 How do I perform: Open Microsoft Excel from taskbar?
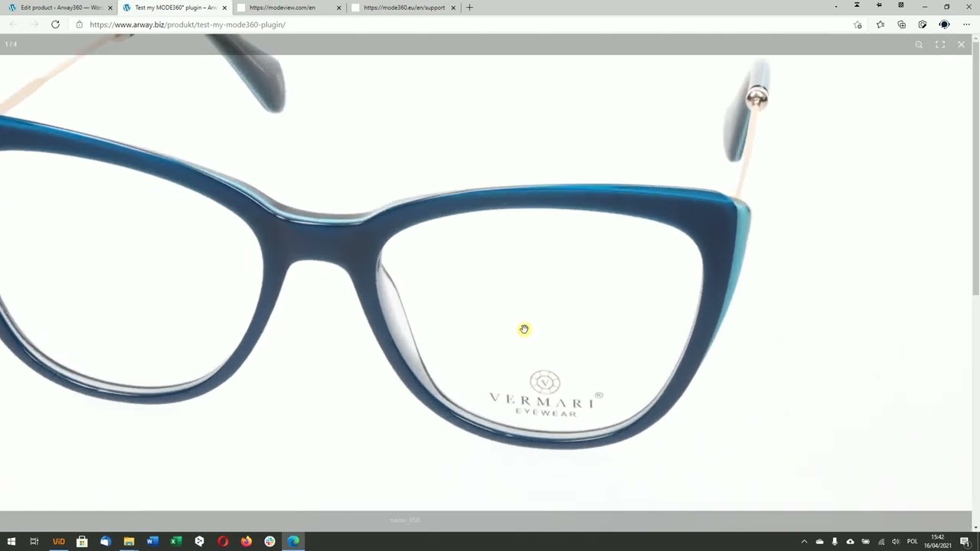176,542
